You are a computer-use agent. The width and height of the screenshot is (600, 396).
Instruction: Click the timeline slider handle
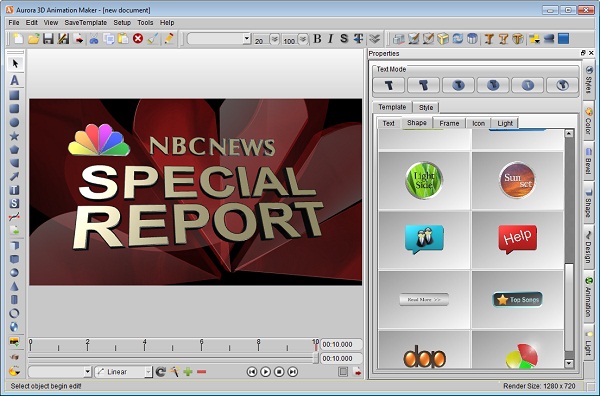[316, 358]
